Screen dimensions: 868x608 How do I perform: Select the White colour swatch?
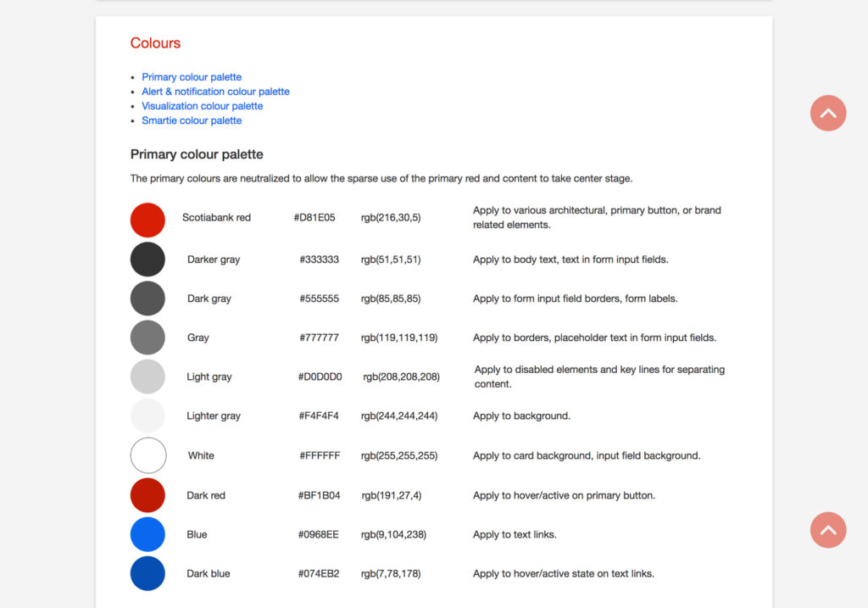coord(147,455)
